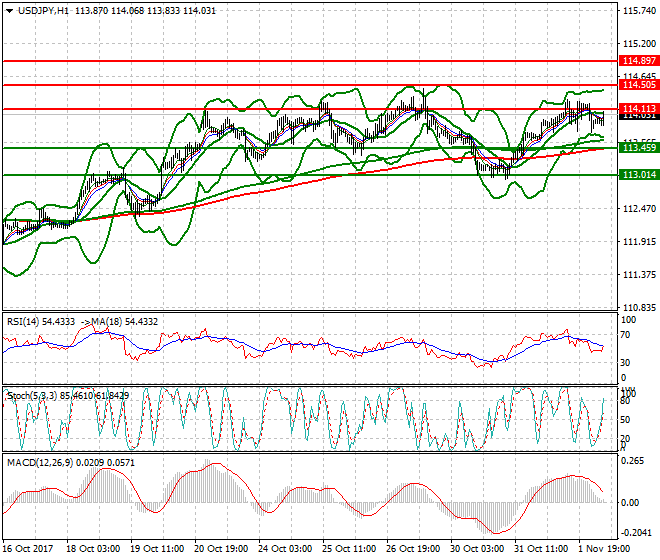
Task: Click the MACD scale value 0.265
Action: coord(633,461)
